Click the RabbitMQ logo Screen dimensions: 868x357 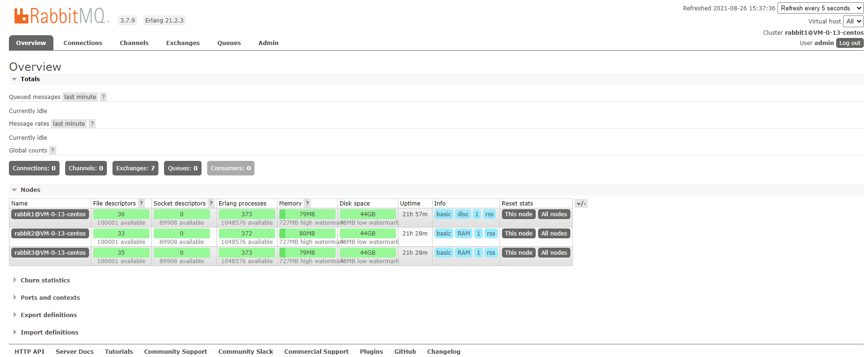pyautogui.click(x=61, y=16)
